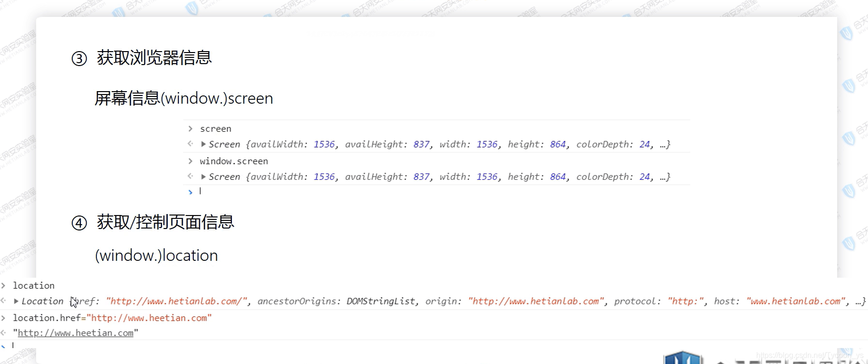This screenshot has width=868, height=364.
Task: Click the output arrow beside second Screen result
Action: 190,176
